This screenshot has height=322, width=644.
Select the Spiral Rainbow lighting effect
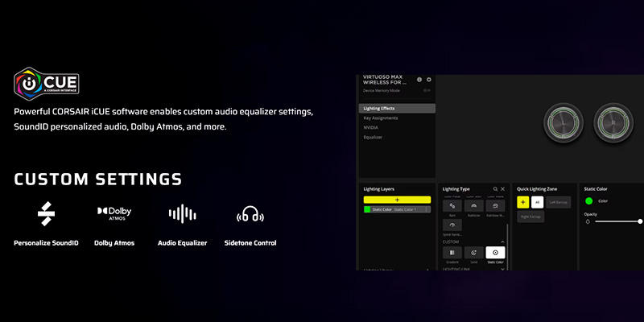pos(452,225)
